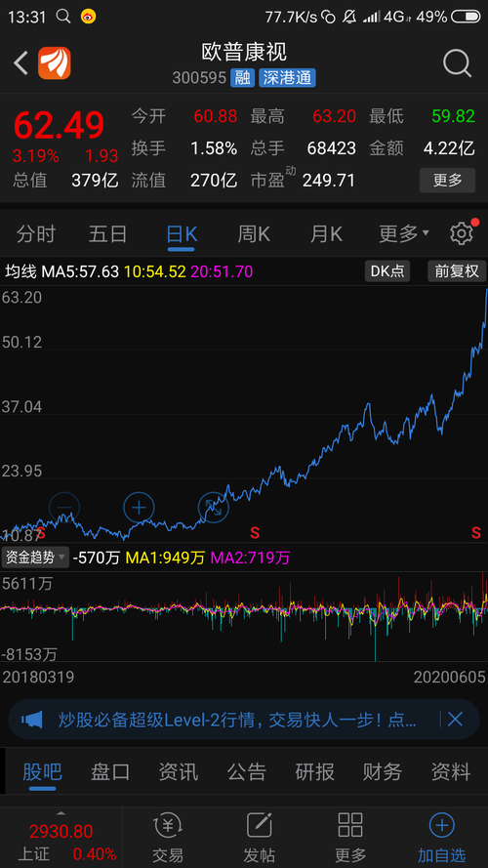The image size is (488, 868).
Task: Tap stock code 300595
Action: (199, 78)
